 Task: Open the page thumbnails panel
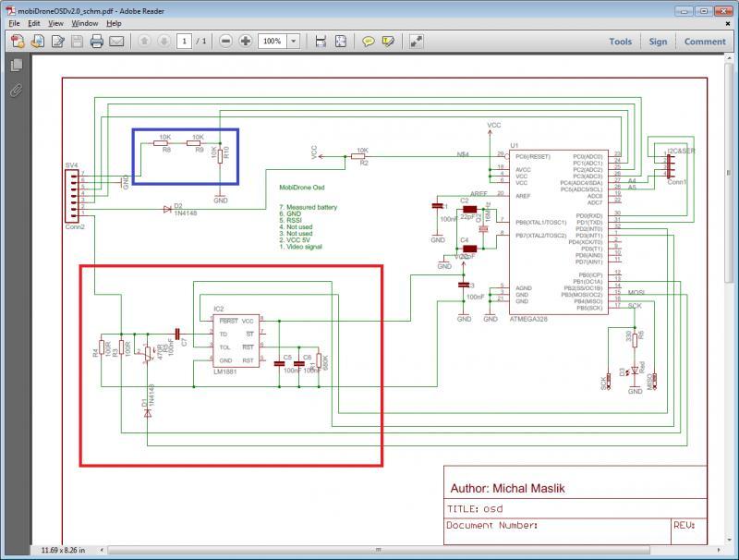click(x=16, y=66)
